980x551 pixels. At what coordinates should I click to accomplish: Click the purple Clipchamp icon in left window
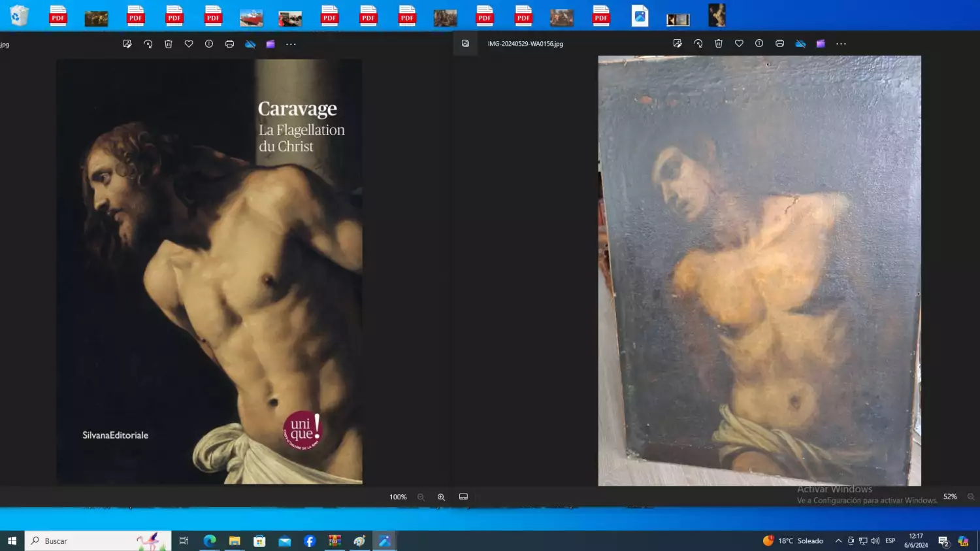pos(270,44)
